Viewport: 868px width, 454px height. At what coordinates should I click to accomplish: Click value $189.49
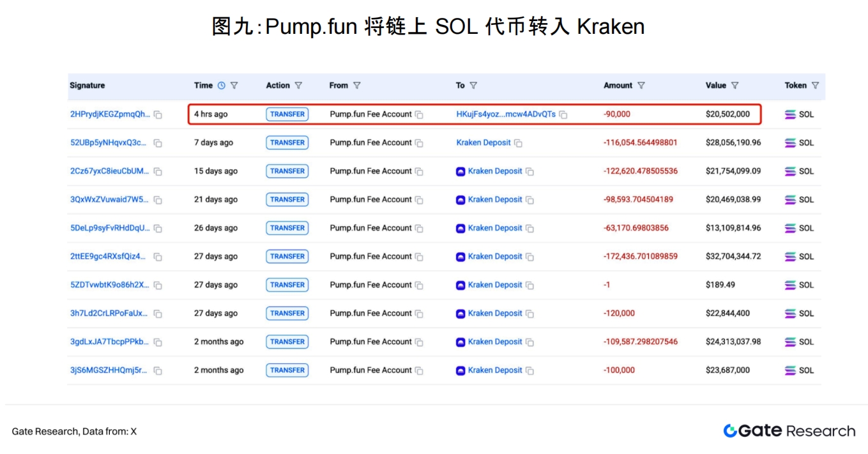pyautogui.click(x=720, y=285)
